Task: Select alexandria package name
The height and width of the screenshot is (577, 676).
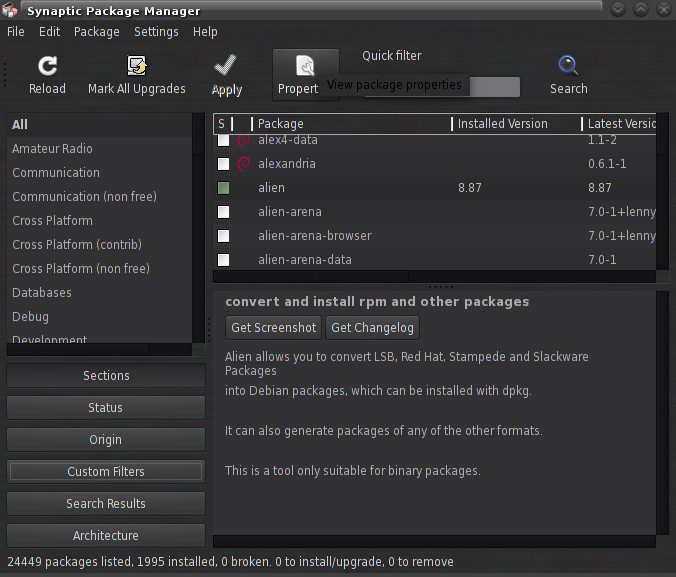Action: pos(287,164)
